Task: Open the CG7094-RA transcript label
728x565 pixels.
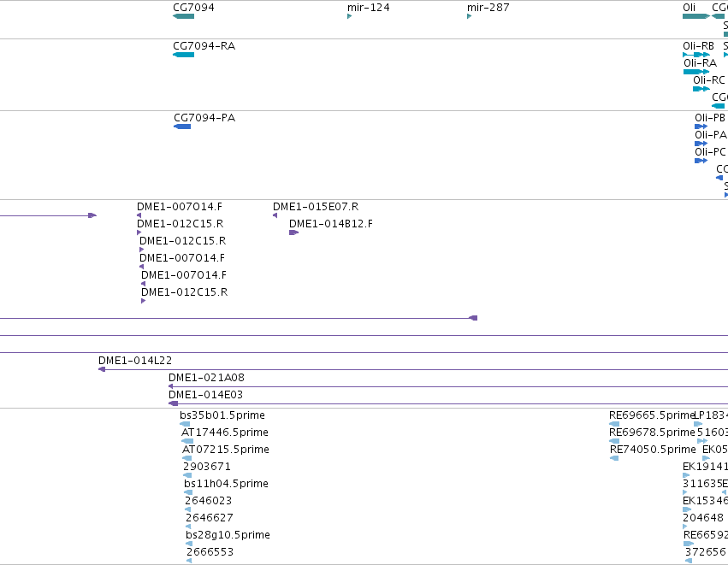Action: coord(204,46)
